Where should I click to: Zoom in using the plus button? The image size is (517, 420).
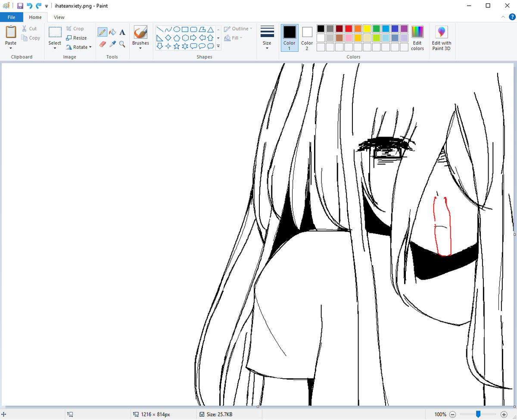pyautogui.click(x=504, y=414)
